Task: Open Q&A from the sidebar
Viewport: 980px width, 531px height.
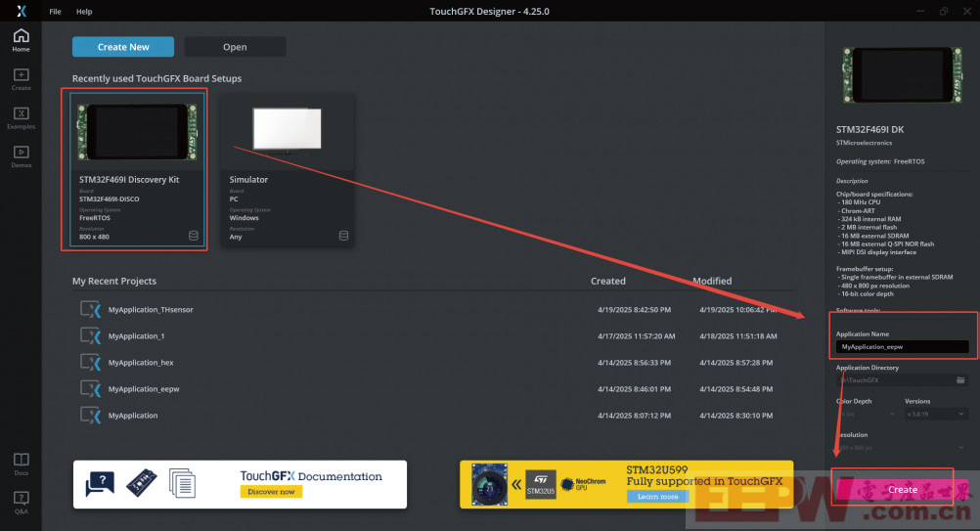Action: click(x=21, y=503)
